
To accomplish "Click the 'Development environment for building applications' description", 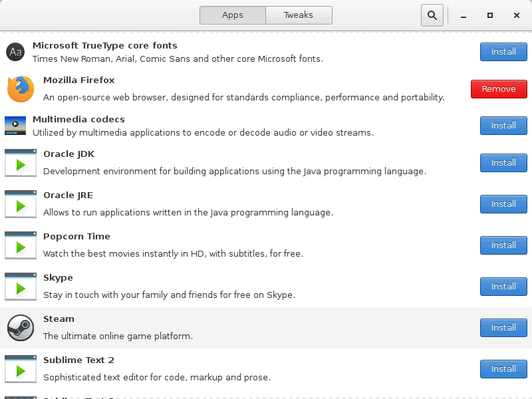I will coord(235,172).
